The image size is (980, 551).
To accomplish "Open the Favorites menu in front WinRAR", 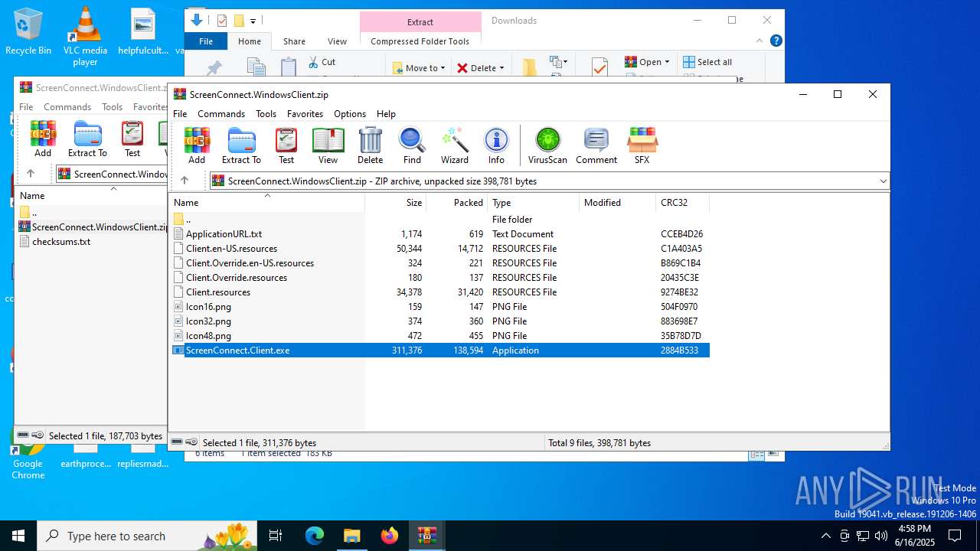I will point(305,114).
